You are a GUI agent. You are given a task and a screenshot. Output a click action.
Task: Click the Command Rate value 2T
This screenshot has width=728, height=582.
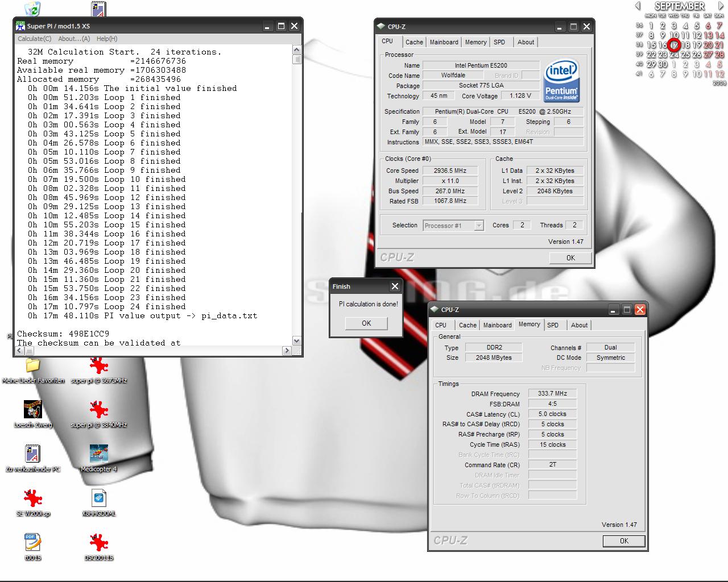click(552, 465)
